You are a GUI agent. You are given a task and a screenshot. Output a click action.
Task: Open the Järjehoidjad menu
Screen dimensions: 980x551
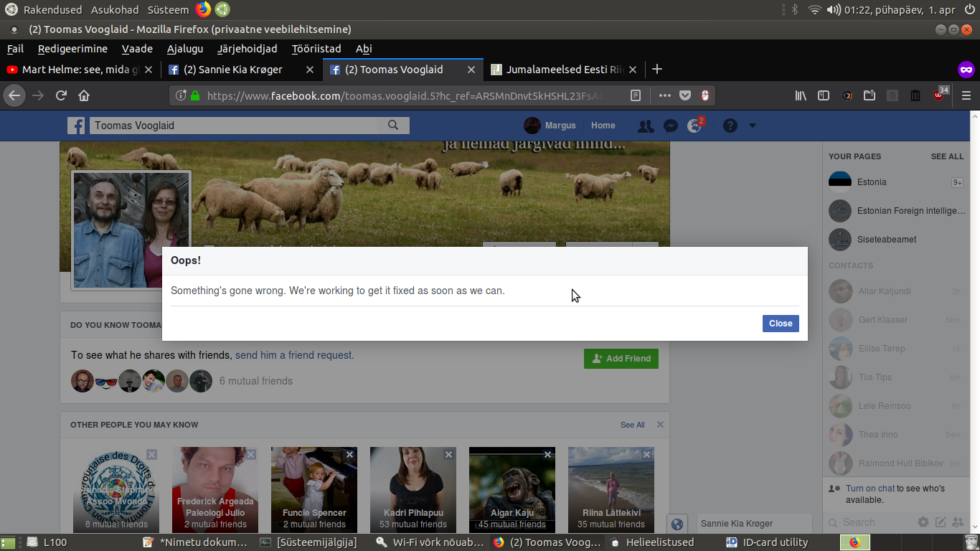click(248, 49)
